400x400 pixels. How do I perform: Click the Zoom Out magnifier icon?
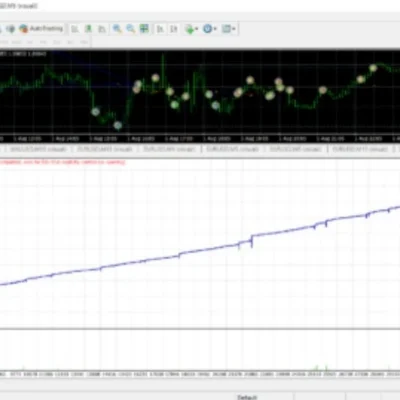[x=130, y=29]
